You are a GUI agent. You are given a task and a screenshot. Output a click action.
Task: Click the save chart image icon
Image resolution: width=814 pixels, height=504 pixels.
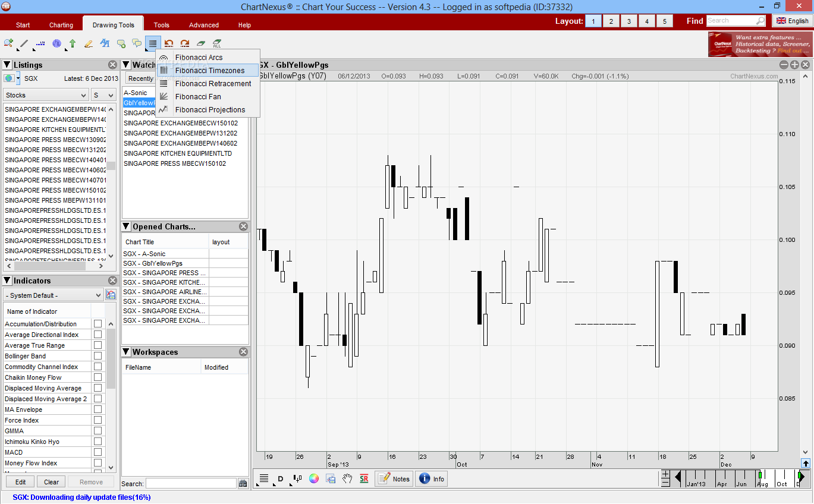(x=331, y=479)
